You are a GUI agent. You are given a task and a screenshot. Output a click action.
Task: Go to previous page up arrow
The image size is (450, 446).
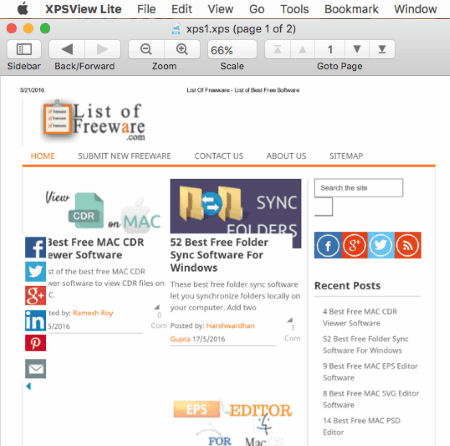(302, 49)
